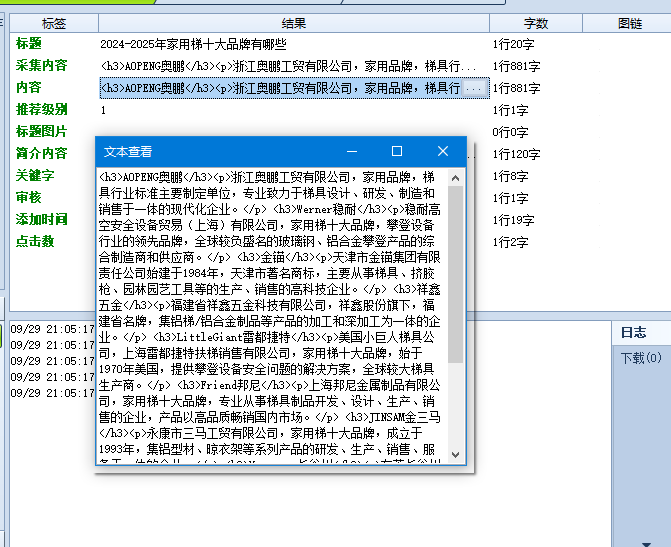This screenshot has height=547, width=671.
Task: Select the 简介内容 label
Action: click(x=42, y=153)
